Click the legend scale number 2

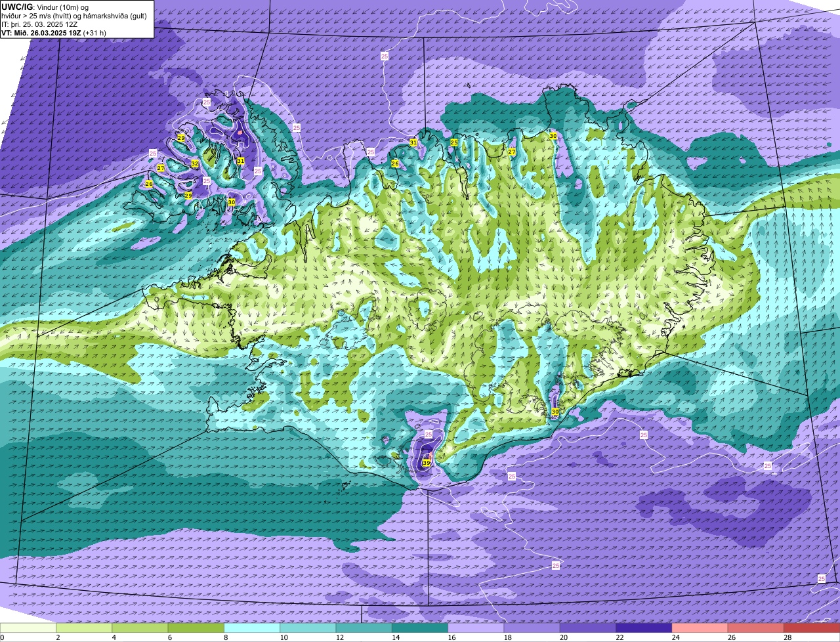click(x=58, y=637)
